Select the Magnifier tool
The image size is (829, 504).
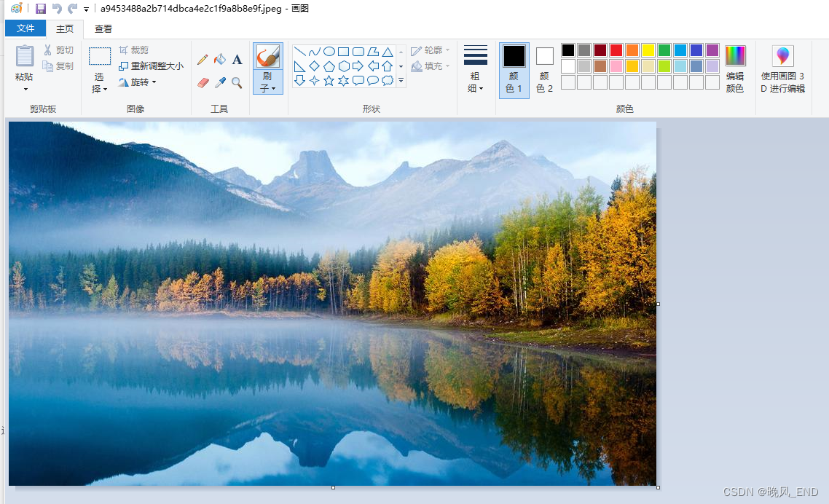(237, 82)
